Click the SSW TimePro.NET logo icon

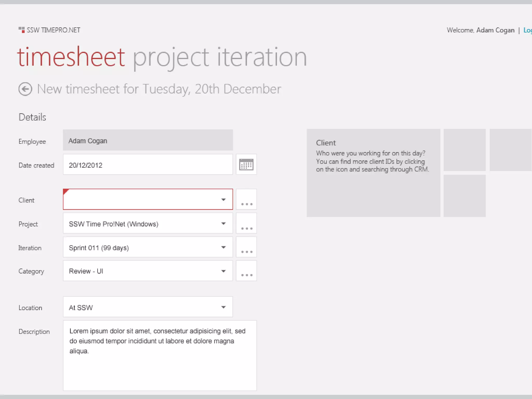[x=22, y=30]
